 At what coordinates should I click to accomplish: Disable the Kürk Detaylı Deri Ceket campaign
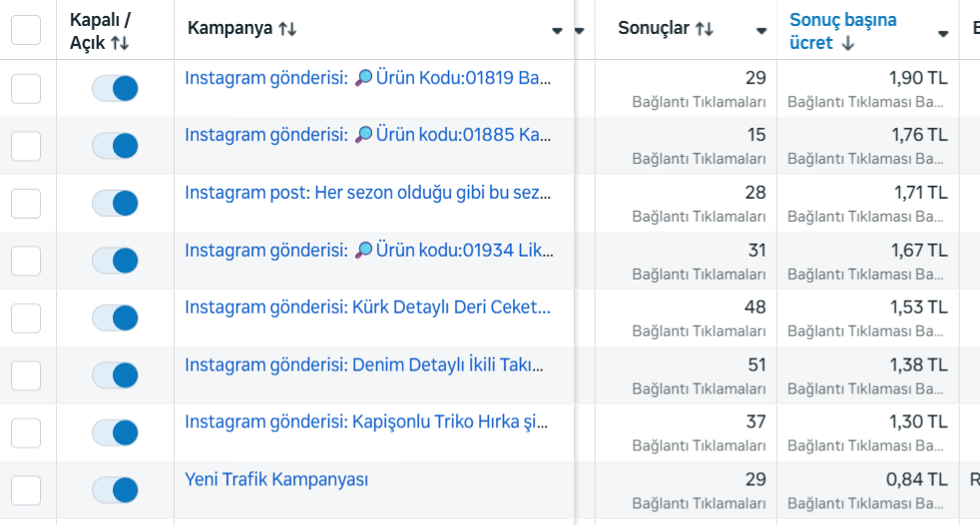pos(115,318)
